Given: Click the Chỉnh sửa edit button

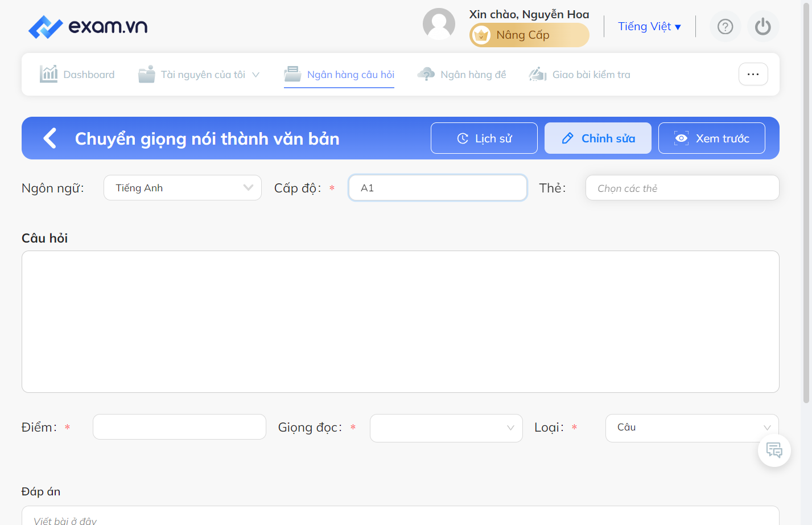Looking at the screenshot, I should click(x=598, y=138).
